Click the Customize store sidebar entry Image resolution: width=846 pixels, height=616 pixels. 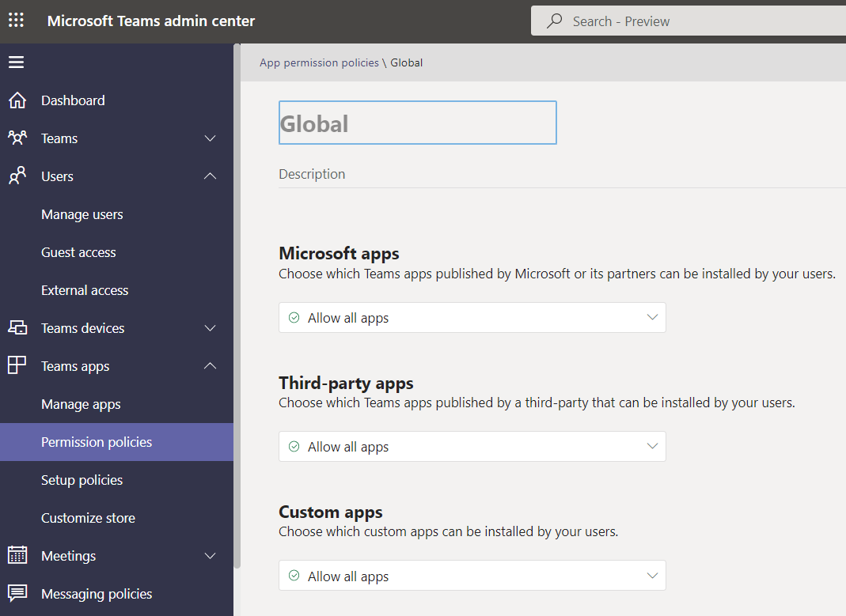coord(88,518)
